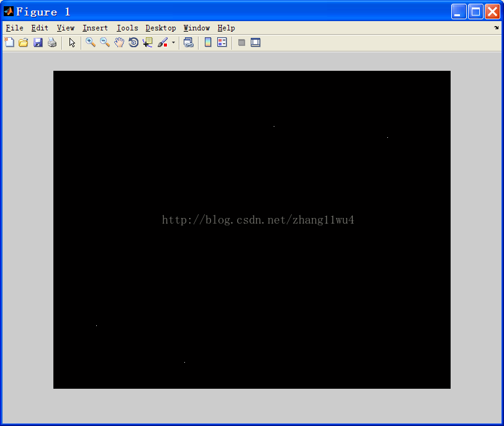
Task: Print the figure with printer icon
Action: click(x=52, y=42)
